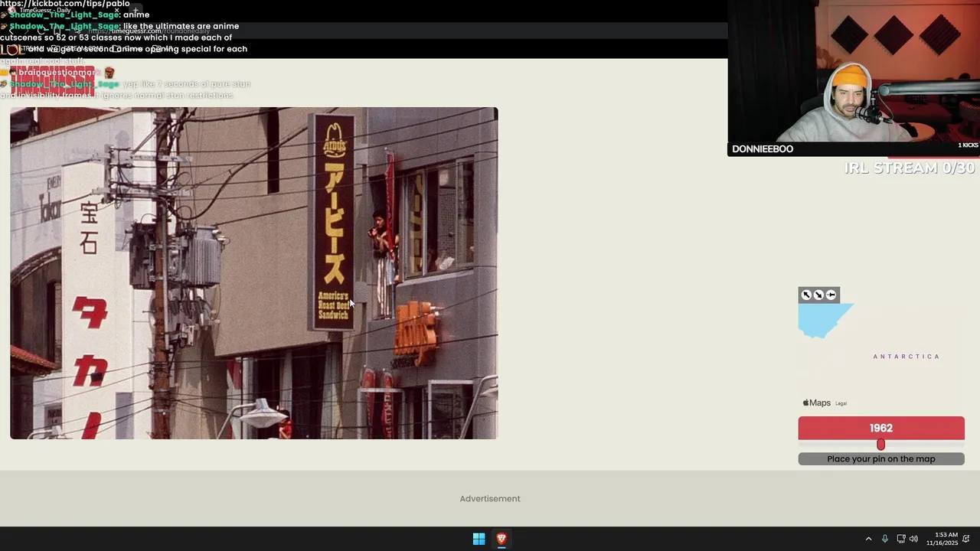Click the Advertisement label
The height and width of the screenshot is (551, 980).
490,499
